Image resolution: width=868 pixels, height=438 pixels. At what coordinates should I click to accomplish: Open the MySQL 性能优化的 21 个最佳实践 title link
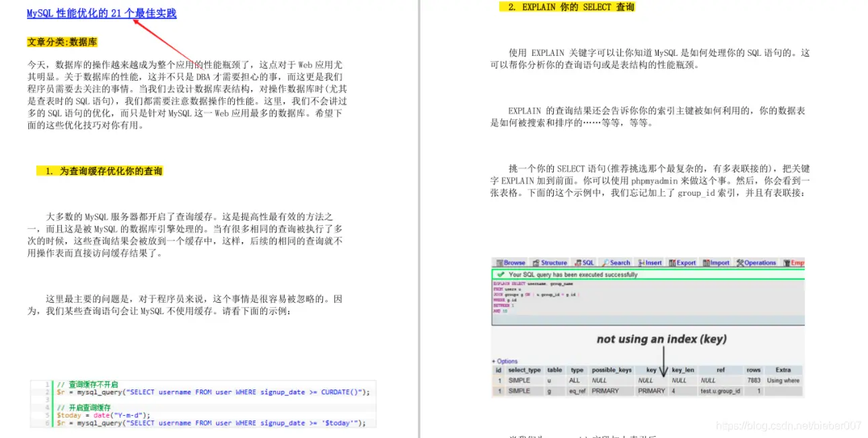(102, 13)
